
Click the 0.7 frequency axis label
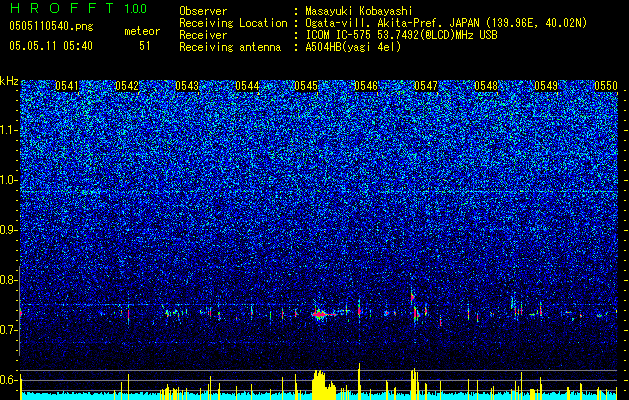[8, 330]
